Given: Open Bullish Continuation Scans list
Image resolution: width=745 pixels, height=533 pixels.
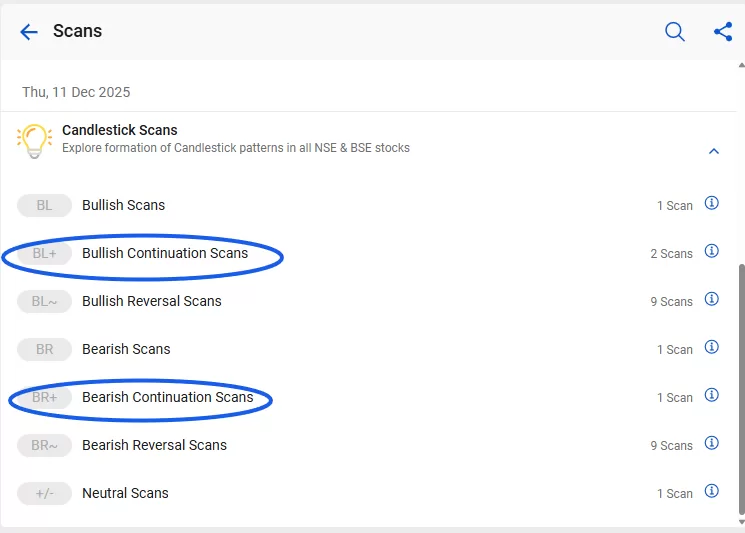Looking at the screenshot, I should 165,253.
